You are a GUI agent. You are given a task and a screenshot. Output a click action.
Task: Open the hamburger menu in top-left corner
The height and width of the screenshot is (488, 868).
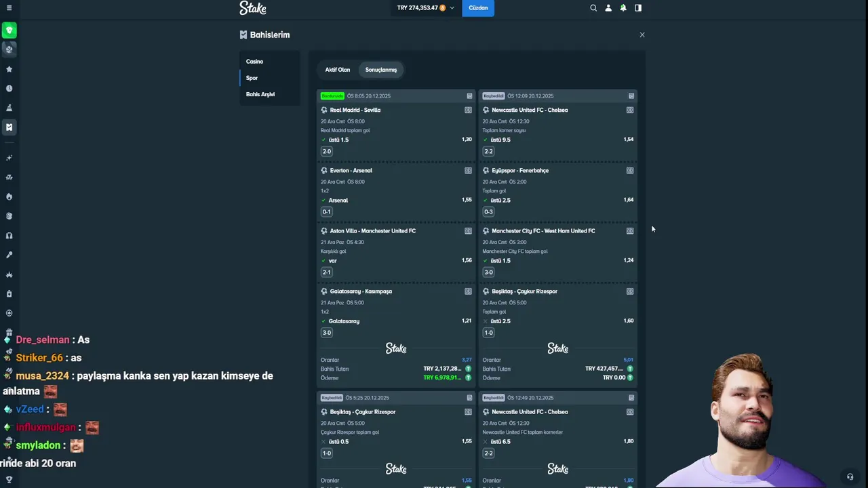9,8
